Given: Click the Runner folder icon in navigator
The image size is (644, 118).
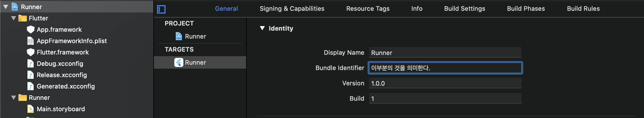Looking at the screenshot, I should click(x=22, y=98).
